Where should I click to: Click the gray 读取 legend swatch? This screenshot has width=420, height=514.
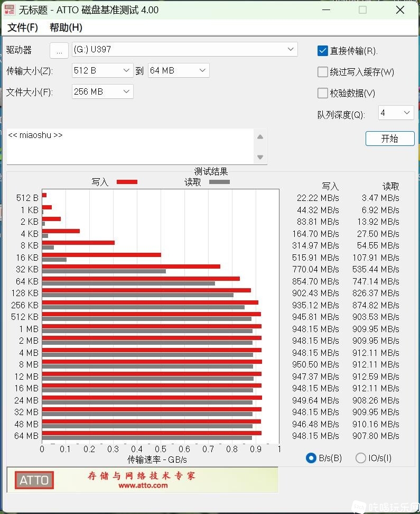click(x=219, y=182)
